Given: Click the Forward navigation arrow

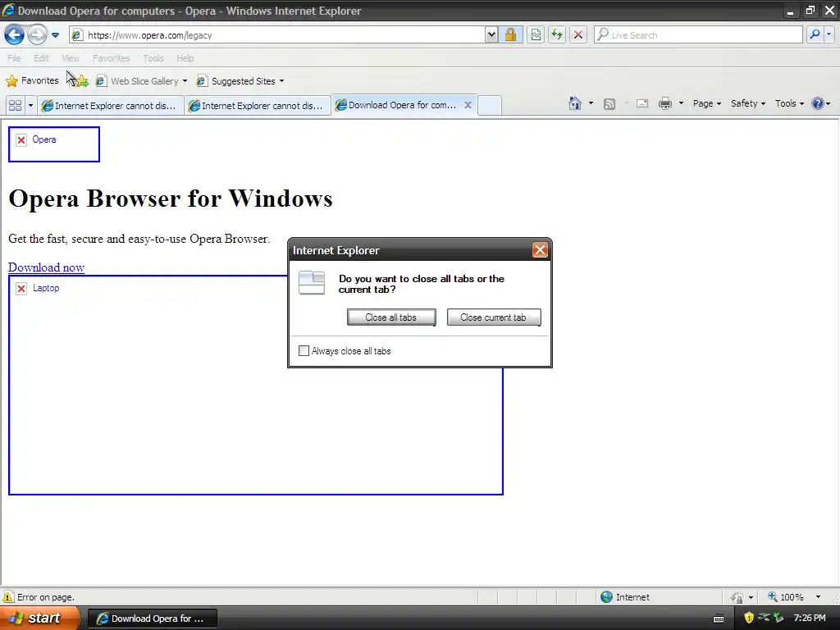Looking at the screenshot, I should [x=37, y=34].
